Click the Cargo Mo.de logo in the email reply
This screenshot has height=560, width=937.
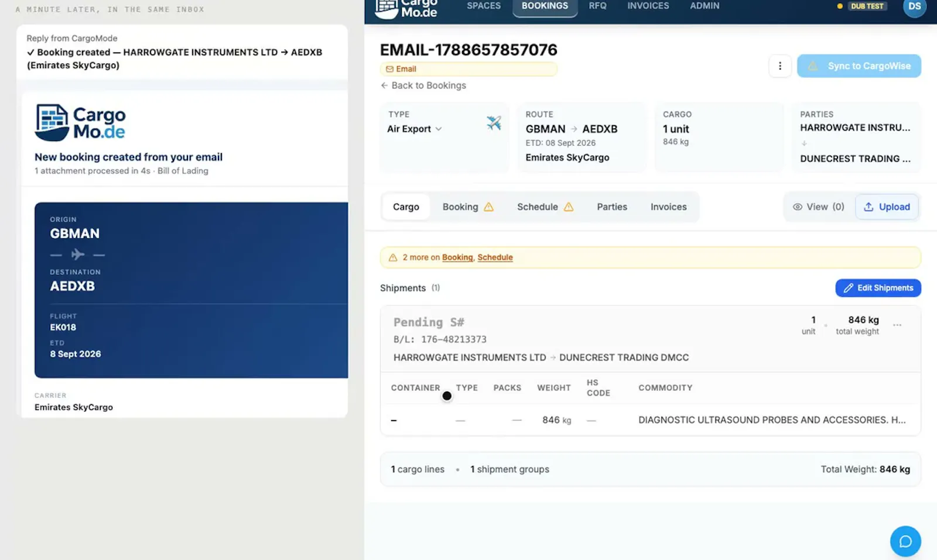(80, 122)
